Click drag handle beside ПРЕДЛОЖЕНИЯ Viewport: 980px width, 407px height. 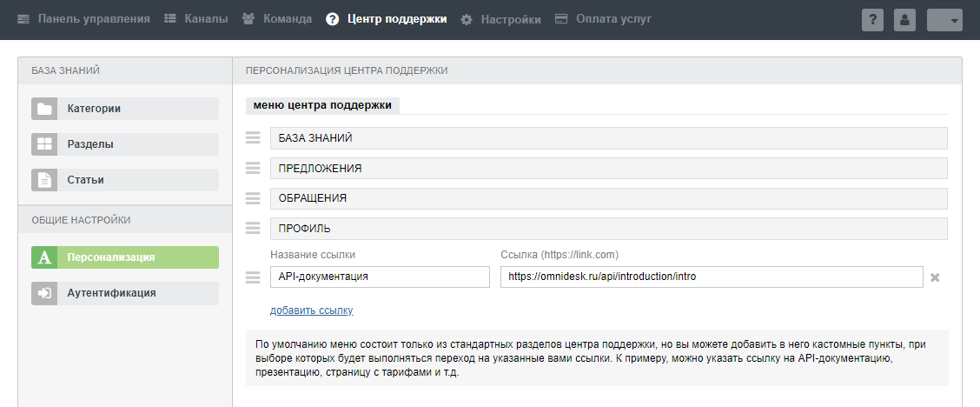pyautogui.click(x=253, y=168)
